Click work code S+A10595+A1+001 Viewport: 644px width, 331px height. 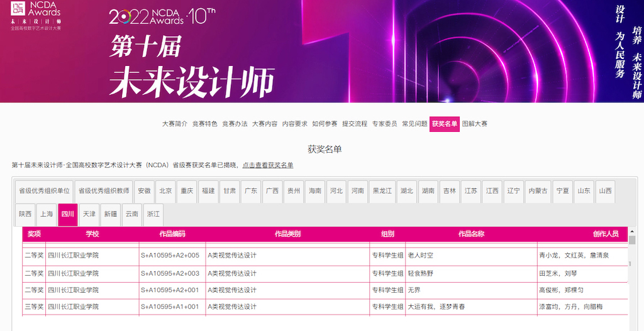pos(170,307)
